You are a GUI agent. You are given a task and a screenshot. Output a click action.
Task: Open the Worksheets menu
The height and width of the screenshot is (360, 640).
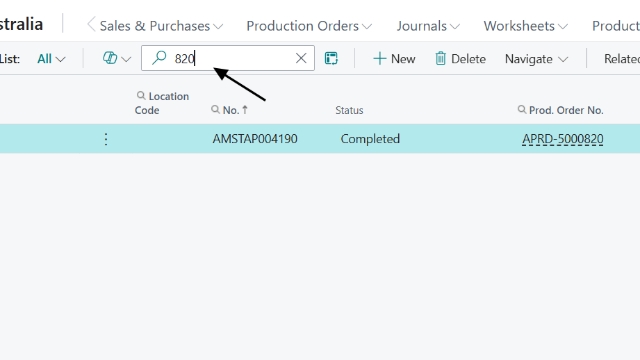[x=526, y=26]
